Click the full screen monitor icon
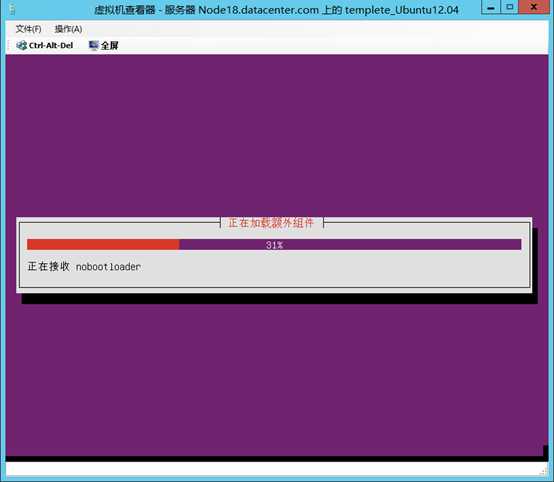 tap(94, 45)
